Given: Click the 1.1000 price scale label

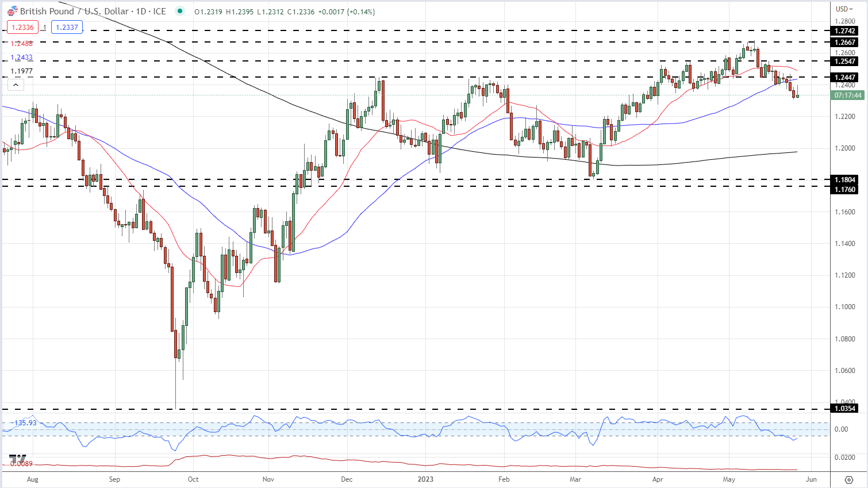Looking at the screenshot, I should [x=845, y=307].
